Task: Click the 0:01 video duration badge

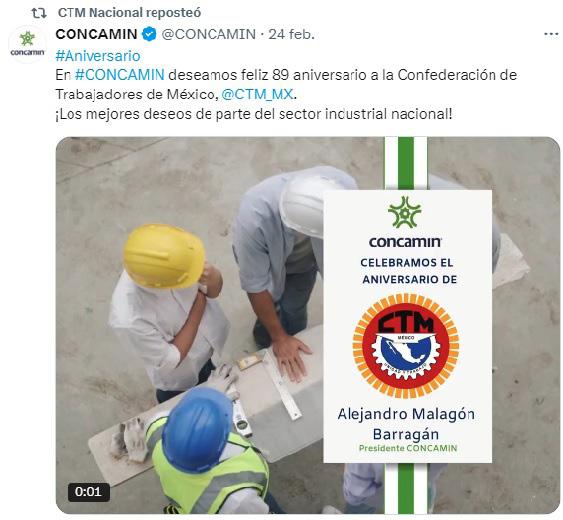Action: coord(89,491)
